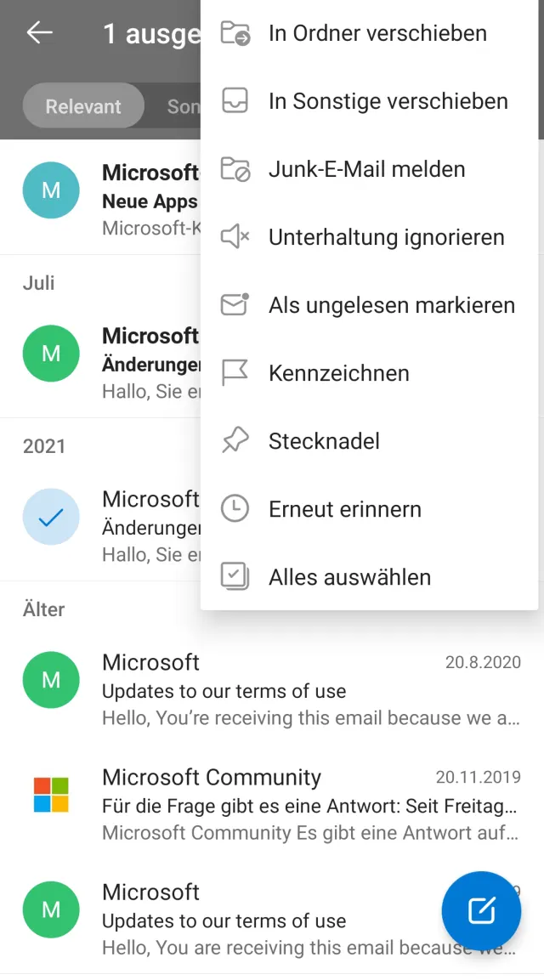Open Microsoft Community email from 20.11.2019
This screenshot has width=544, height=980.
click(311, 804)
